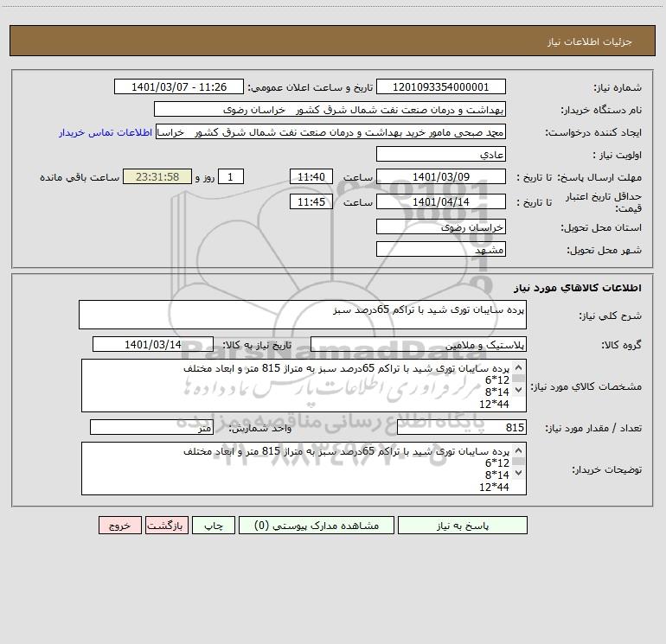Open مشاهده مدارک پیوستی (0) button
The height and width of the screenshot is (644, 666).
click(317, 525)
